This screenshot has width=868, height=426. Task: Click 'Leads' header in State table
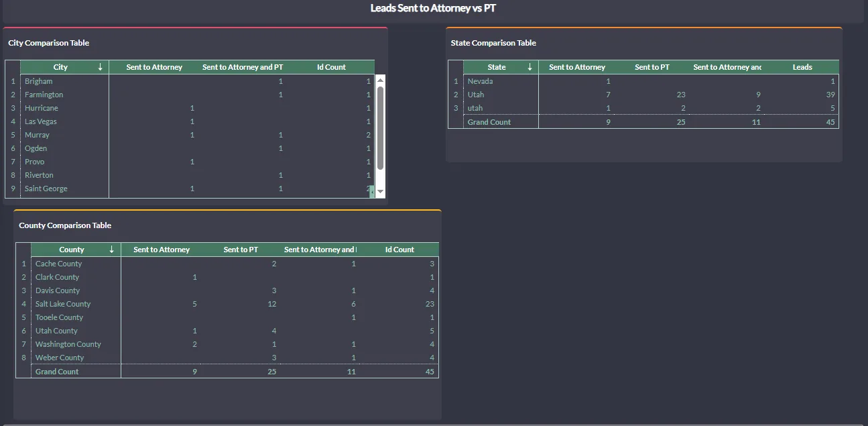[802, 67]
